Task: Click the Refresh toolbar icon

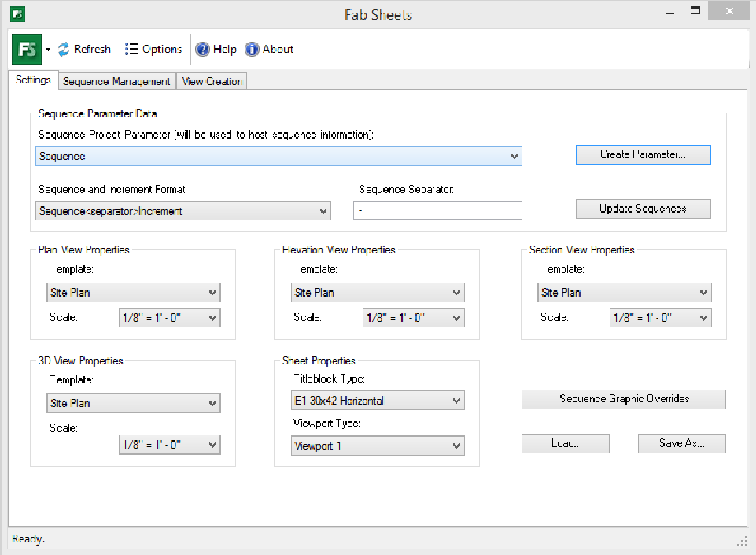Action: pos(65,50)
